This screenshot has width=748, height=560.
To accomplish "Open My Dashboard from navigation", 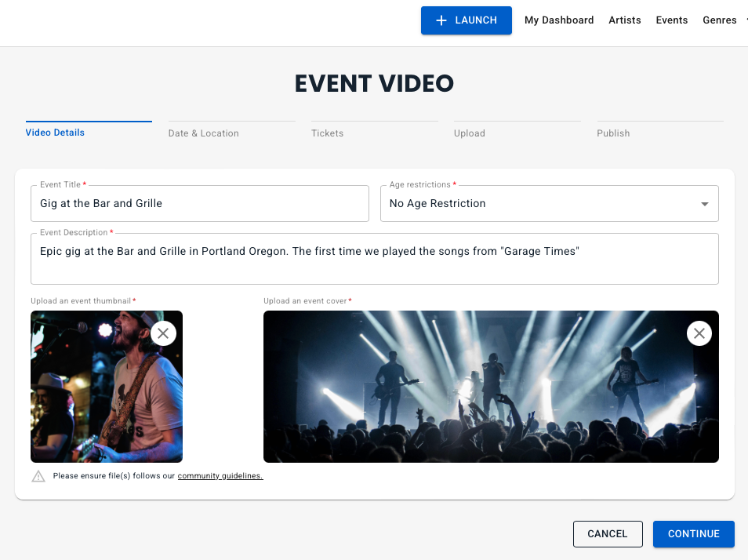I will pyautogui.click(x=559, y=20).
